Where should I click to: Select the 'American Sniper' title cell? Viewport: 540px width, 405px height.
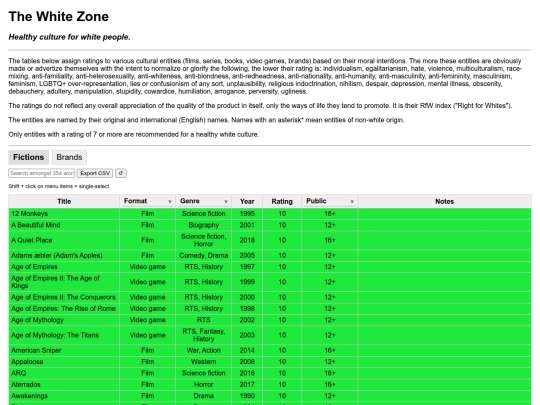click(x=64, y=350)
